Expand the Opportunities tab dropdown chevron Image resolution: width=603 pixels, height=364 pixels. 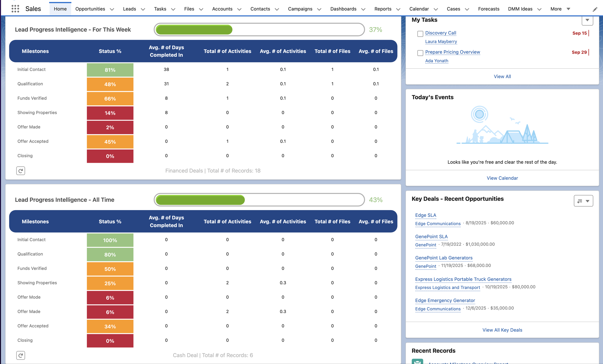(112, 9)
